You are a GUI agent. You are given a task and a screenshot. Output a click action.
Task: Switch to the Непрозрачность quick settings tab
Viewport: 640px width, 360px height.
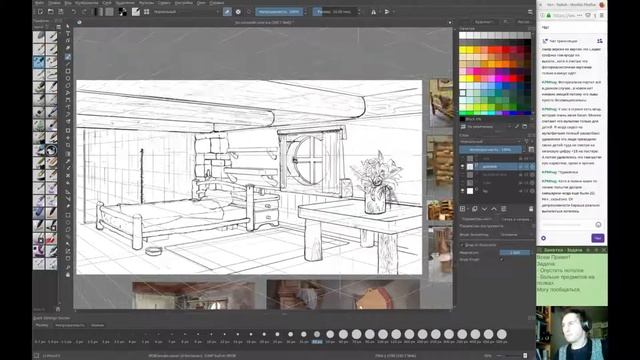pyautogui.click(x=70, y=325)
